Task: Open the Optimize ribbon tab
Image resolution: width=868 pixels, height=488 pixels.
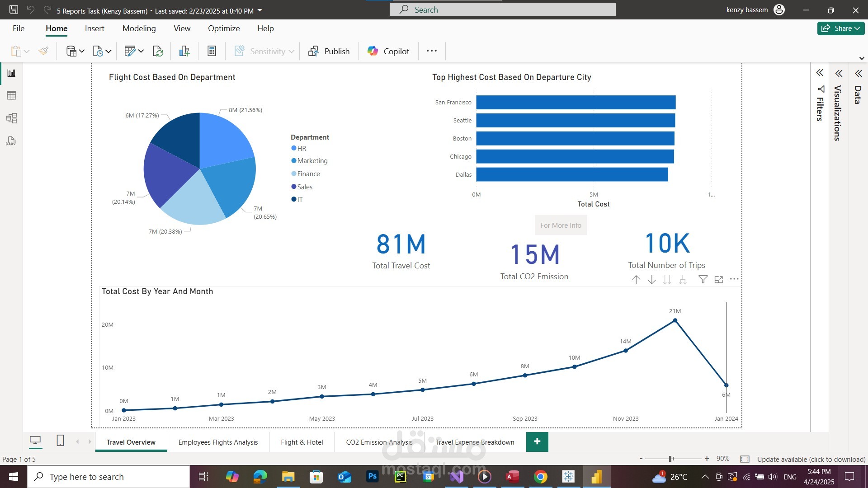Action: 224,28
